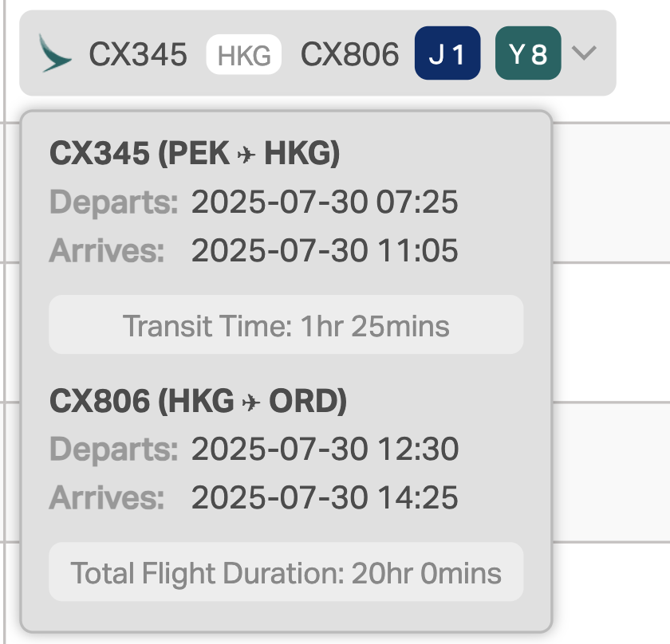Expand the flight details chevron

584,53
